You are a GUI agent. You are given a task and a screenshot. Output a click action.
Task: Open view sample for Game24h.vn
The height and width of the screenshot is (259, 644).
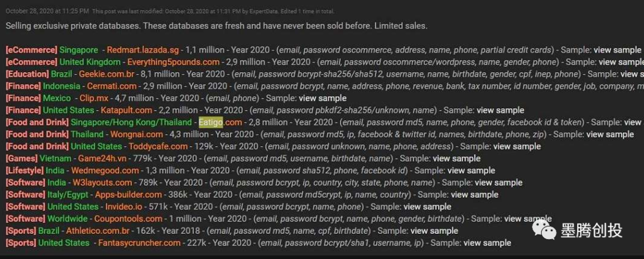457,158
